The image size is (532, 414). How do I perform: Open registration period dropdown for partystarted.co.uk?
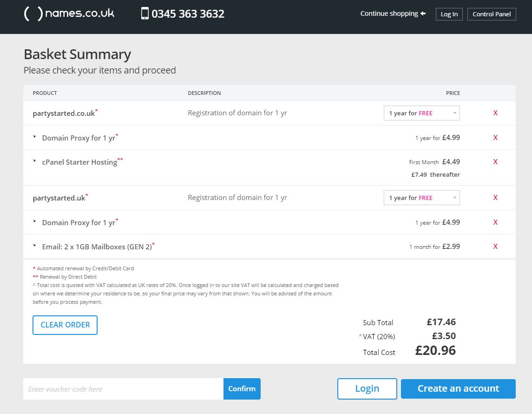coord(421,113)
